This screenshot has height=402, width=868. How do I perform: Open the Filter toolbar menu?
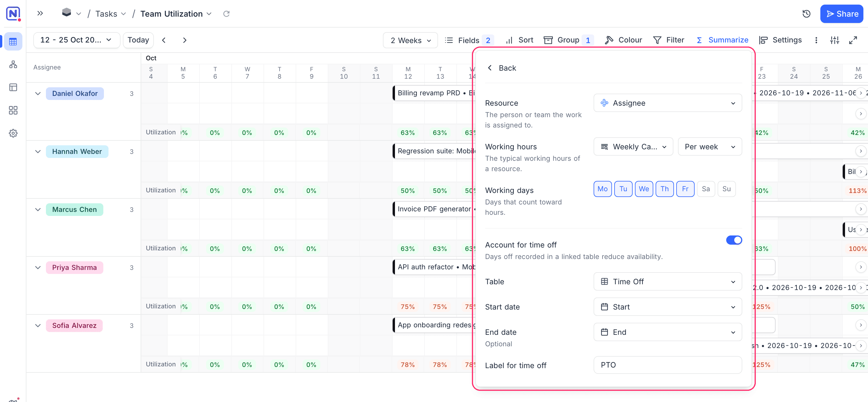[x=668, y=40]
